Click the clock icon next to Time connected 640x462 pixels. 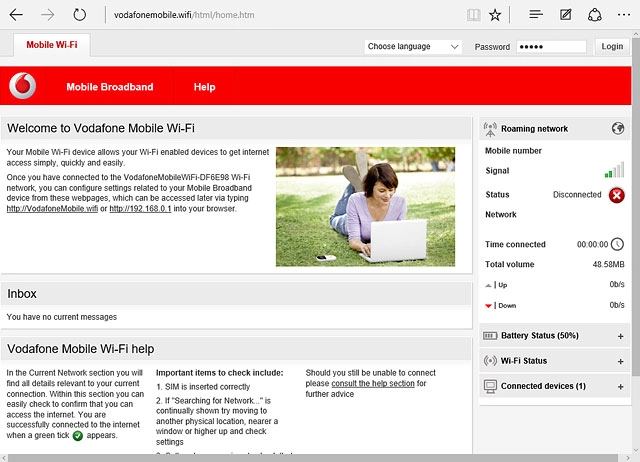click(x=617, y=244)
